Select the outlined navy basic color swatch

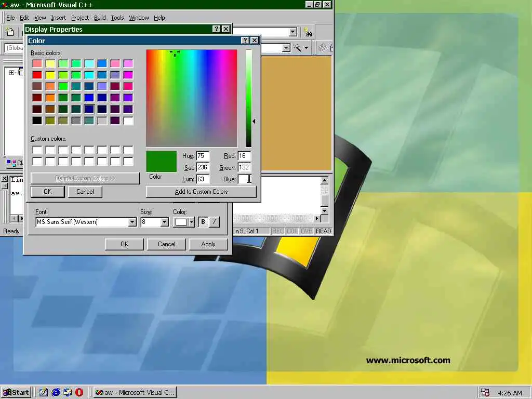(89, 109)
